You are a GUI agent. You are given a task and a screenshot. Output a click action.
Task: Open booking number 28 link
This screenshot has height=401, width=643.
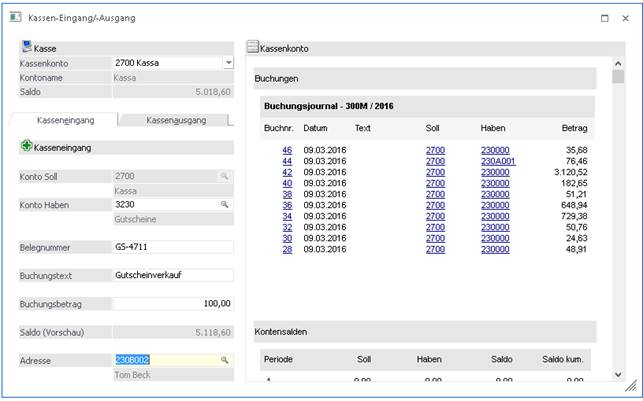pyautogui.click(x=287, y=247)
